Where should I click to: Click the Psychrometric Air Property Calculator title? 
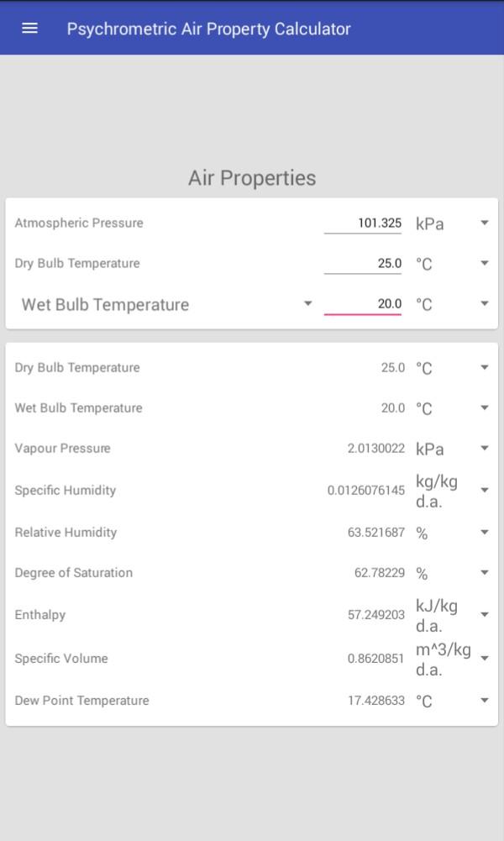point(209,29)
